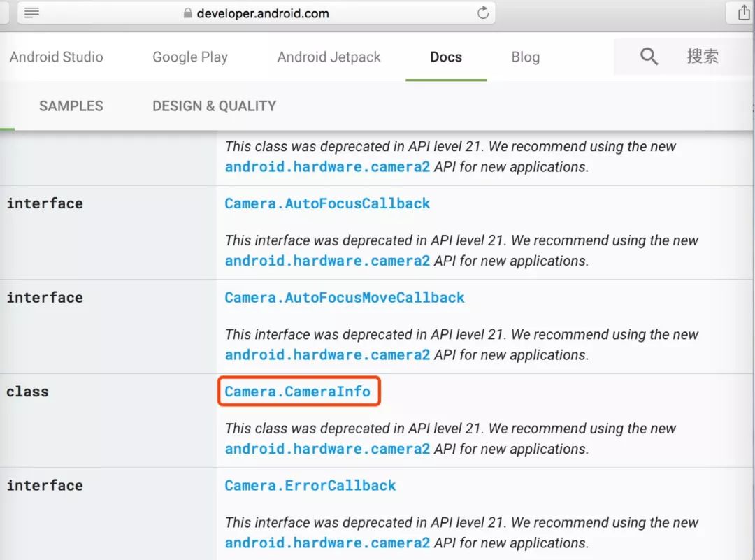Switch to the SAMPLES tab

71,106
